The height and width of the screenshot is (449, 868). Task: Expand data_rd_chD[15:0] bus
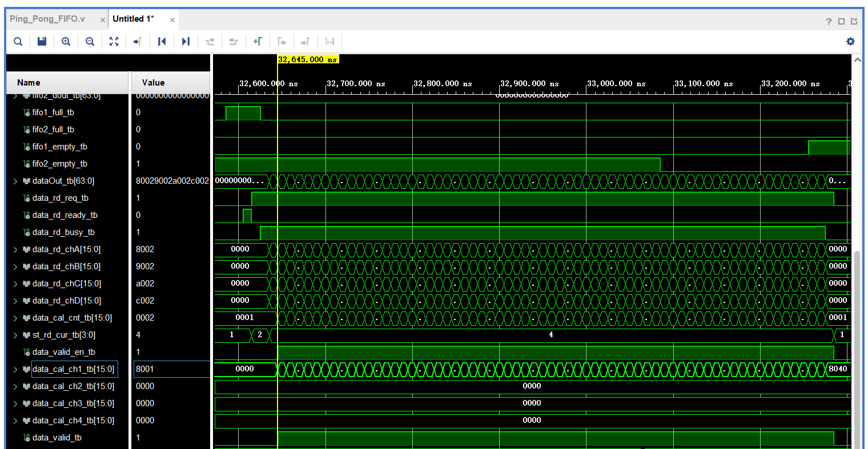(15, 301)
